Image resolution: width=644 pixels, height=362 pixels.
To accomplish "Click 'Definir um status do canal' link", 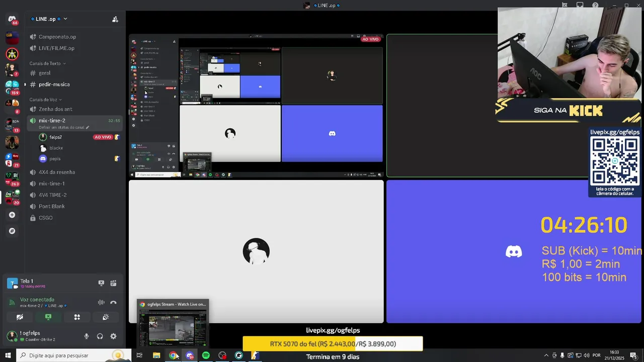I will point(61,127).
